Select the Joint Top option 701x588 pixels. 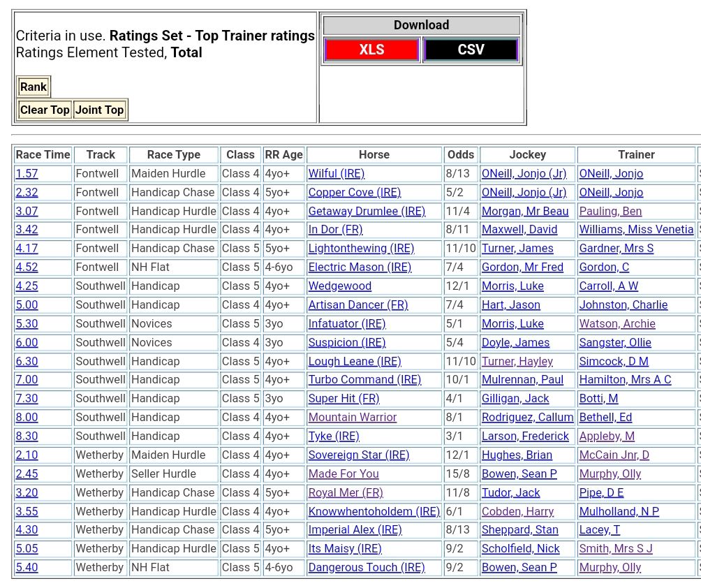click(x=99, y=110)
